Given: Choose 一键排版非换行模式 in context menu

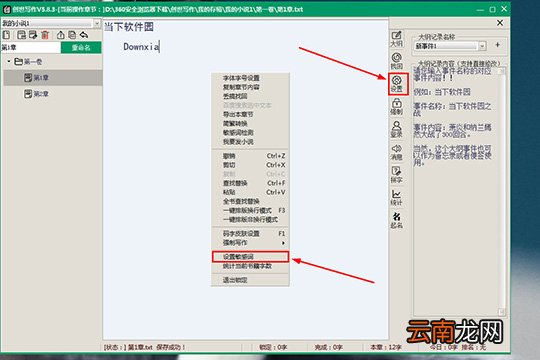Looking at the screenshot, I should click(x=250, y=219).
